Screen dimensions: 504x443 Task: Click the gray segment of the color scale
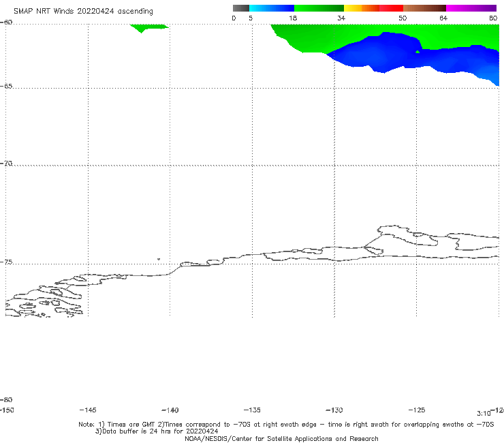tap(241, 8)
